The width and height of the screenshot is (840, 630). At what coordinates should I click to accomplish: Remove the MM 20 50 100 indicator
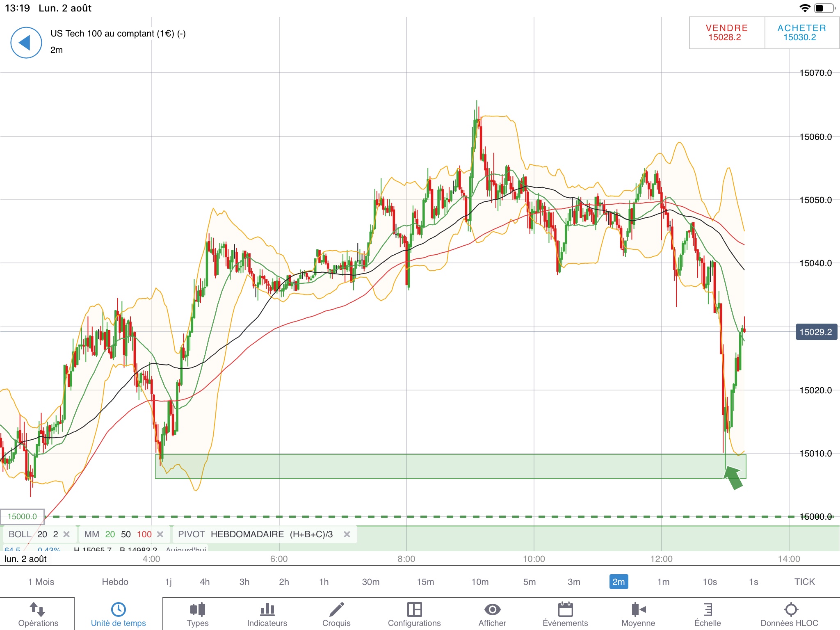pos(160,534)
